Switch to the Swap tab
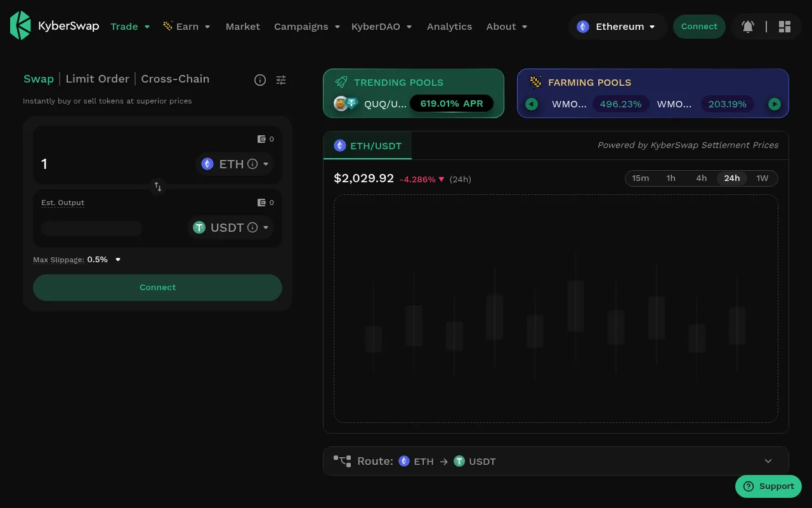This screenshot has width=812, height=508. (39, 79)
